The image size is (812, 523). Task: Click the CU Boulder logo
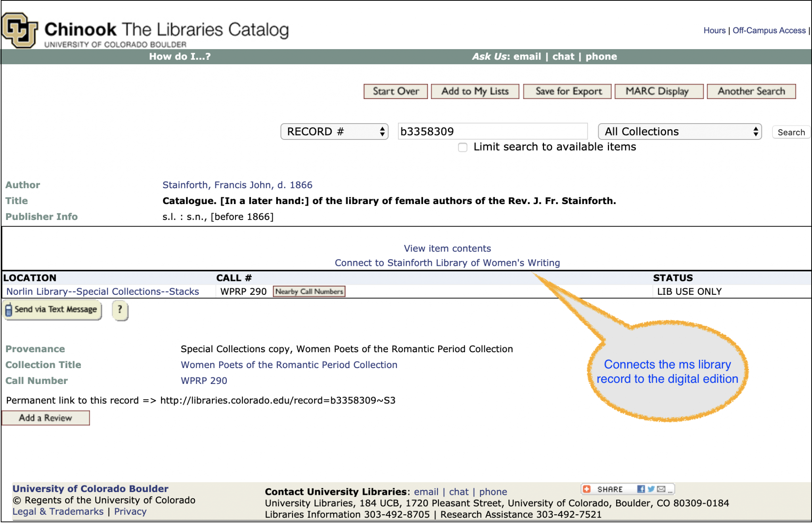pyautogui.click(x=19, y=30)
